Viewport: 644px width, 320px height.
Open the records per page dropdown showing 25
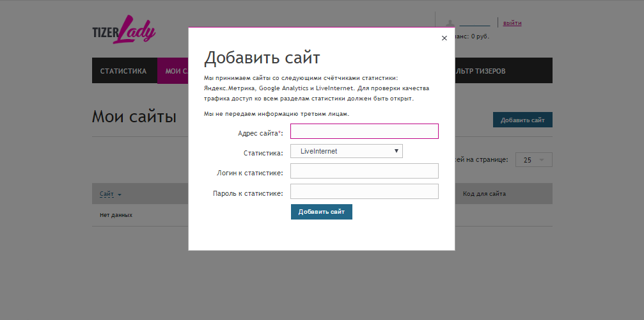point(534,160)
